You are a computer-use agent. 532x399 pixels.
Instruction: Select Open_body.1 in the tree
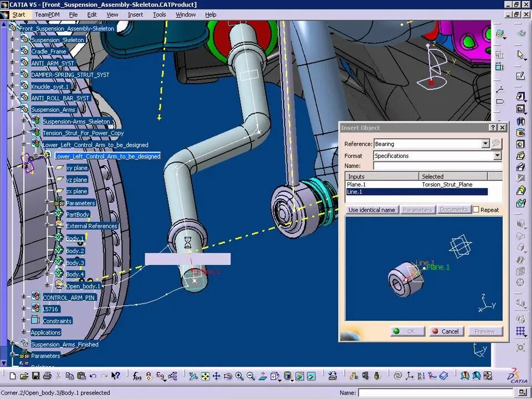pos(83,286)
